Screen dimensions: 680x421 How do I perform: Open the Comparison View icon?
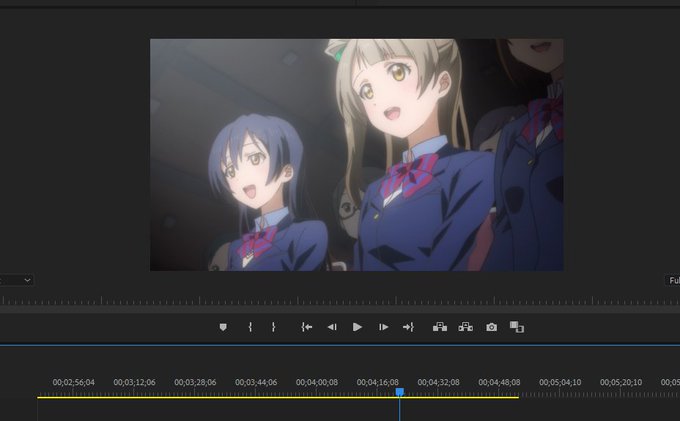click(517, 327)
